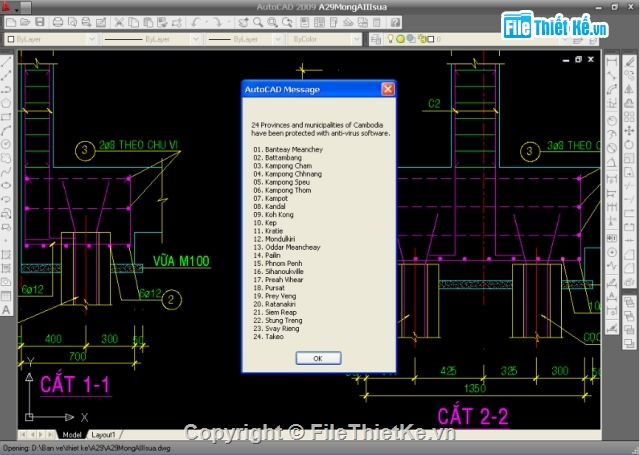
Task: Save the drawing with the floppy icon
Action: (40, 22)
